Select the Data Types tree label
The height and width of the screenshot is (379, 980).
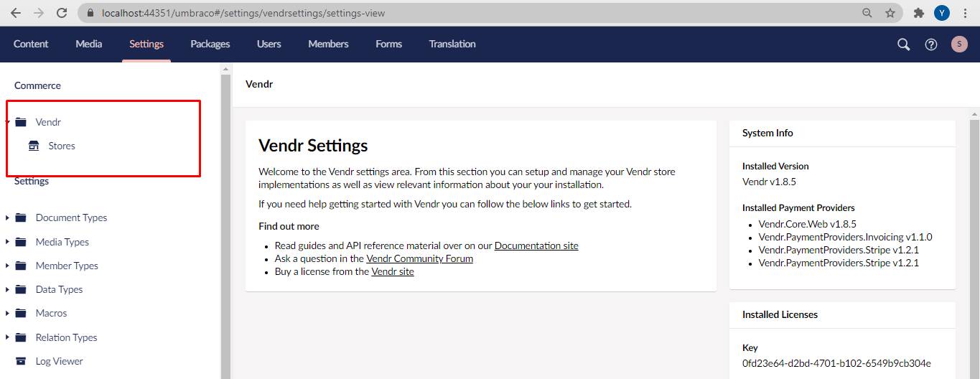pyautogui.click(x=59, y=289)
